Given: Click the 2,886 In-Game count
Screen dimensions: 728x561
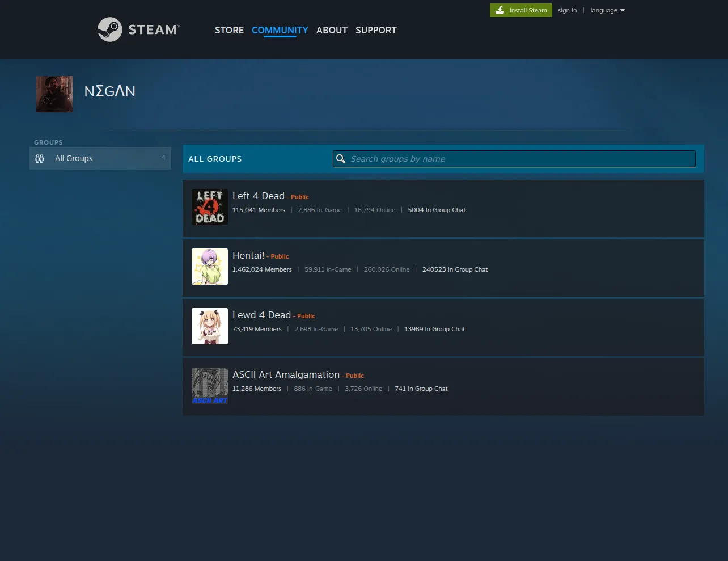Looking at the screenshot, I should (x=320, y=210).
